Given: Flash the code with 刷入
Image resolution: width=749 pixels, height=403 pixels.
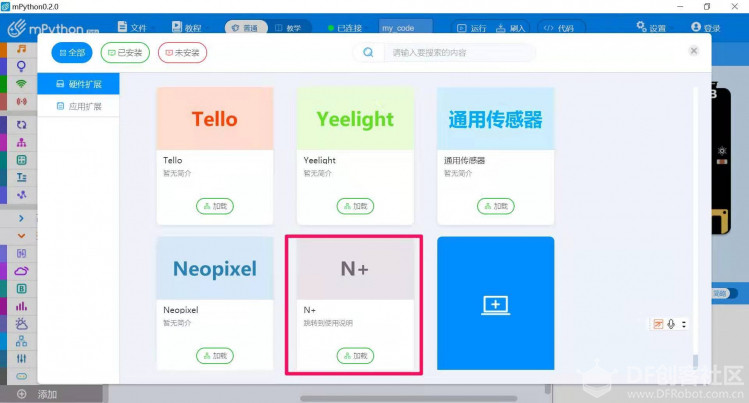Looking at the screenshot, I should pos(510,28).
